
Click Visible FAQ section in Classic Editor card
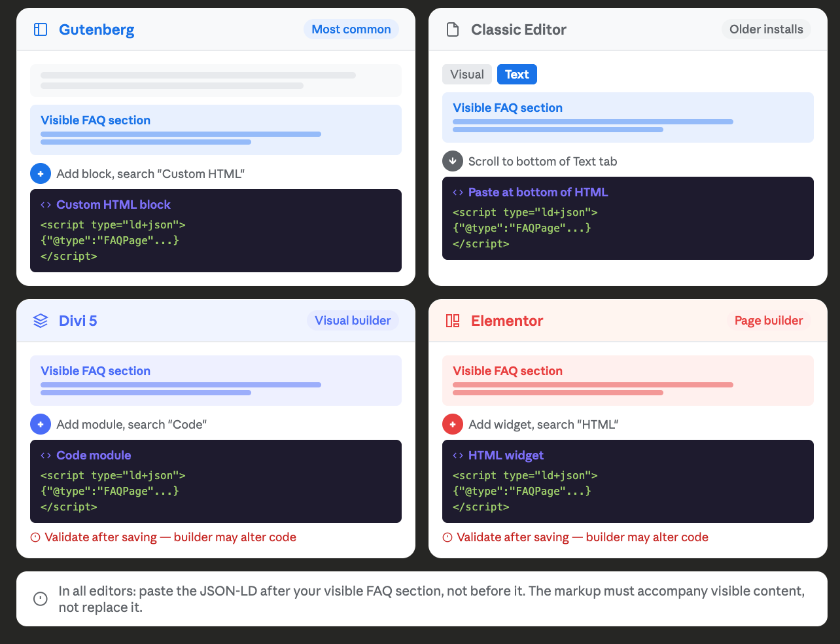coord(508,108)
